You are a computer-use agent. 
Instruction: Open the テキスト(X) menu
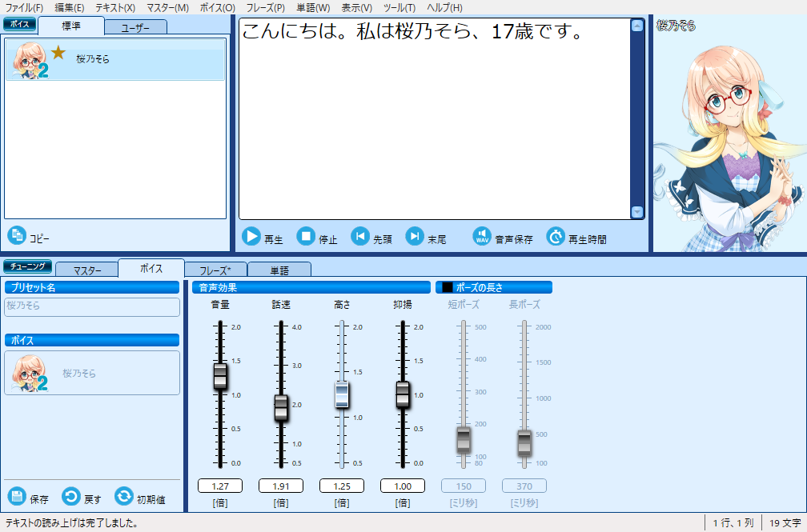(115, 8)
